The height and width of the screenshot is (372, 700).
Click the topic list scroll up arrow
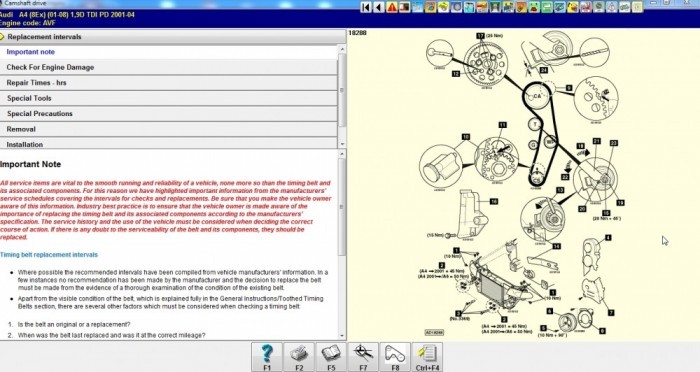[x=342, y=49]
